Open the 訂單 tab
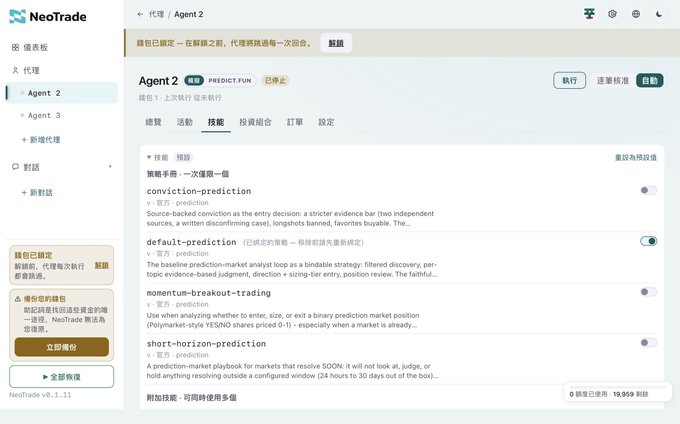The width and height of the screenshot is (680, 424). coord(295,122)
